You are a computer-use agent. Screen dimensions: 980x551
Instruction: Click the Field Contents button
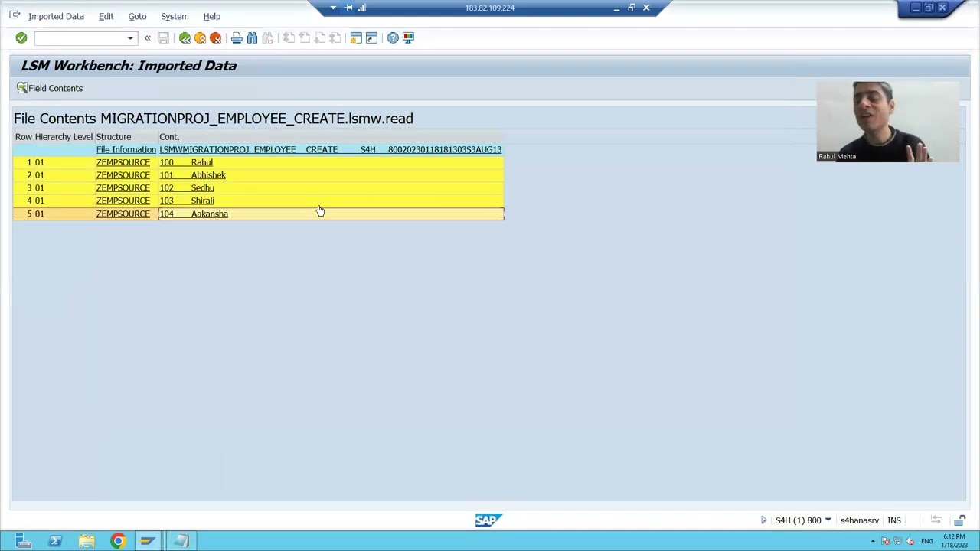point(50,88)
